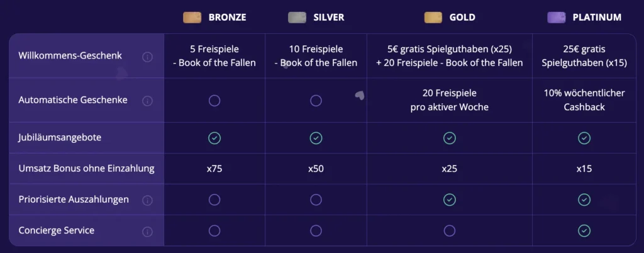Click 10% wöchentlicher Cashback cell
Viewport: 644px width, 253px height.
pos(584,100)
